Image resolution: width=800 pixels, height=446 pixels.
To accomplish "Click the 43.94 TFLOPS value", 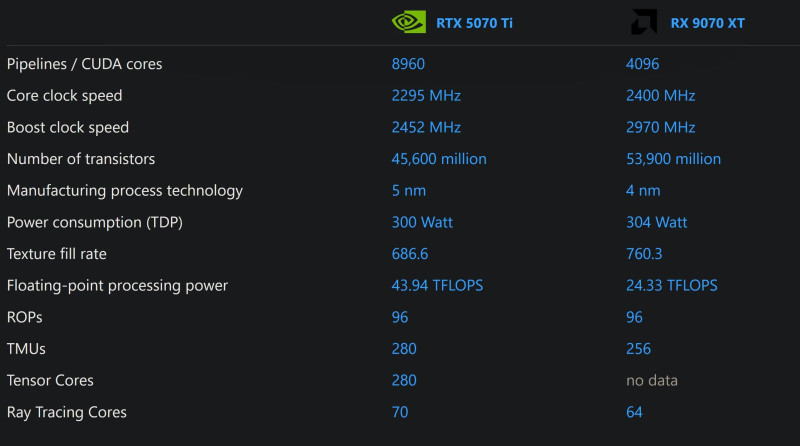I will pyautogui.click(x=437, y=285).
